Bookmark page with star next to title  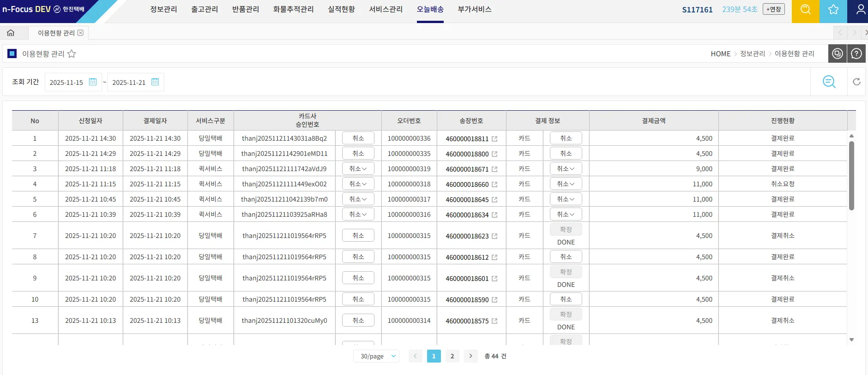point(72,54)
